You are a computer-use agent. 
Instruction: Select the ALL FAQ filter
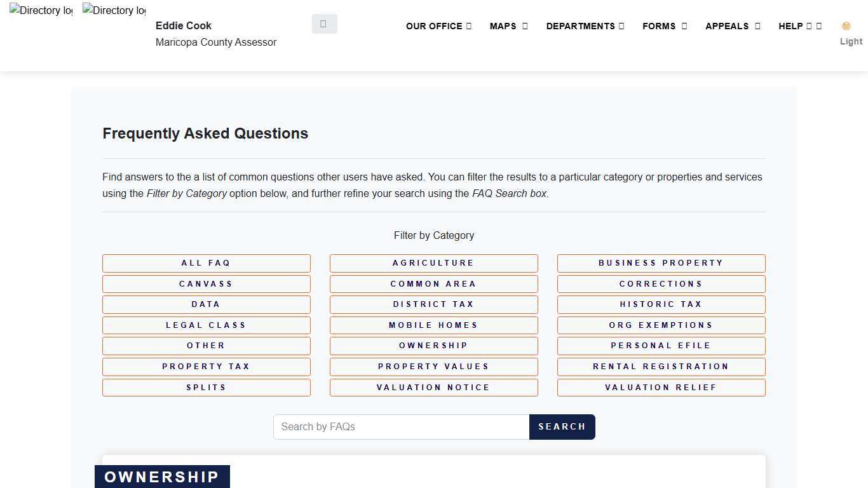pos(206,262)
